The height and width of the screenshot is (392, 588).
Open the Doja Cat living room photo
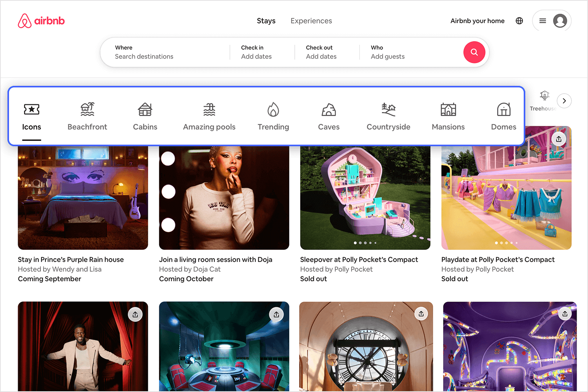pyautogui.click(x=224, y=198)
